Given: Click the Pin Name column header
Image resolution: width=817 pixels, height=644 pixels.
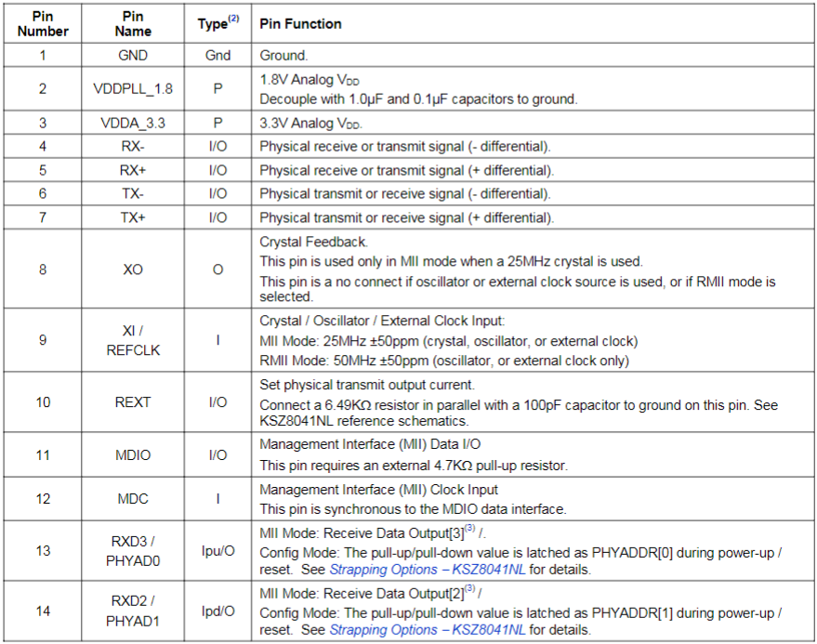Looking at the screenshot, I should click(133, 23).
